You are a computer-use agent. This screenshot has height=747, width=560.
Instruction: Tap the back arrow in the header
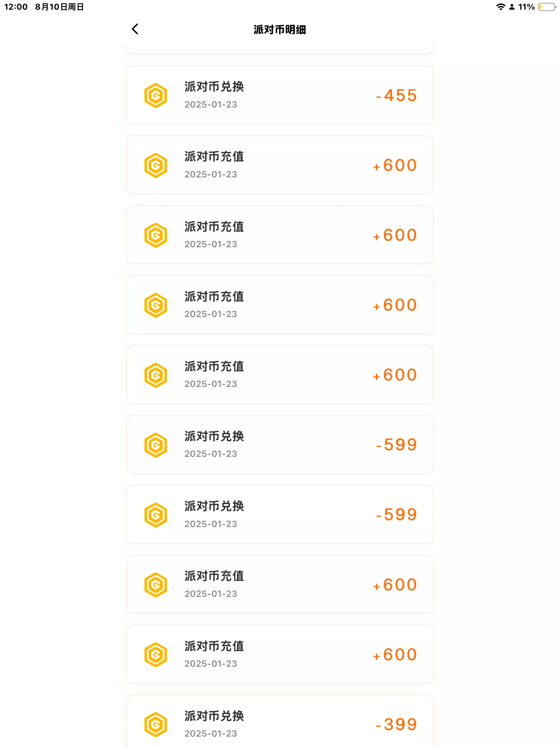tap(135, 29)
